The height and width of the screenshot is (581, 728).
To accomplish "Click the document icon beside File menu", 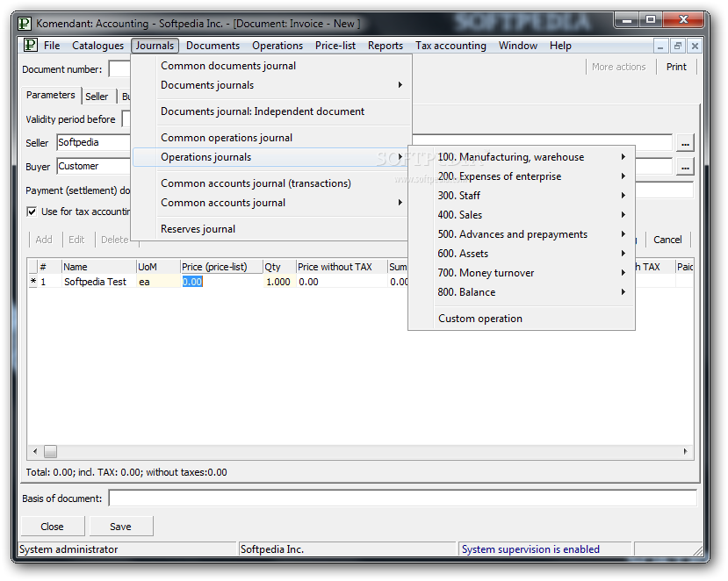I will (30, 45).
